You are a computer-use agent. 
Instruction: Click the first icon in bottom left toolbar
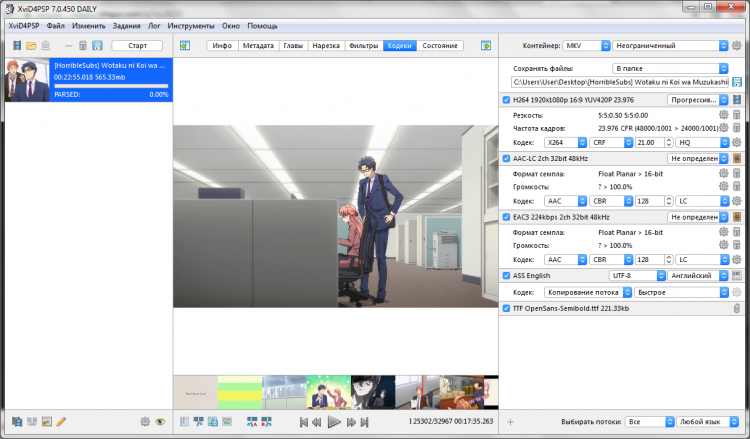pos(17,421)
